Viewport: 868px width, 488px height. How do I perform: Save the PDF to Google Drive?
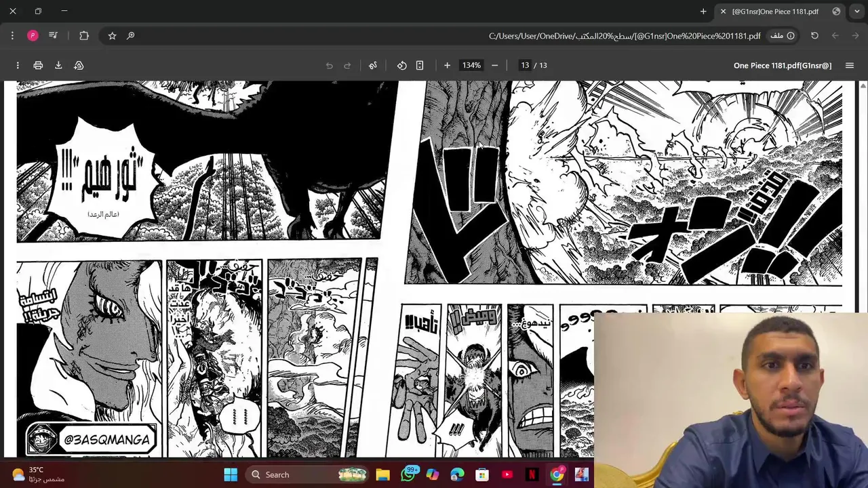79,65
